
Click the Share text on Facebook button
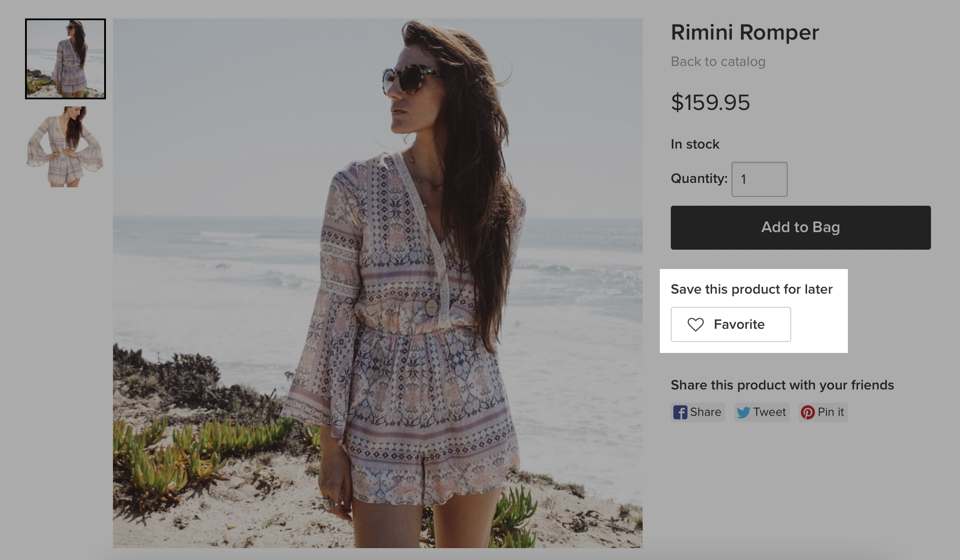705,412
